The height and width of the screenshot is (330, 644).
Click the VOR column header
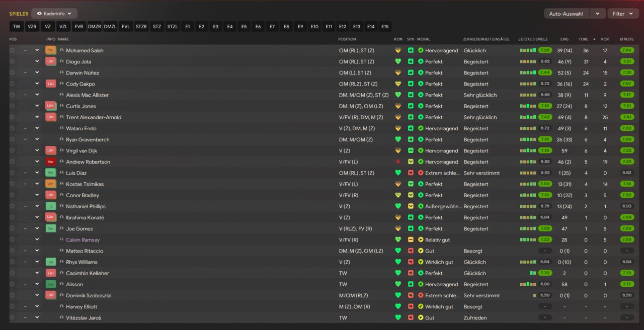pos(605,39)
